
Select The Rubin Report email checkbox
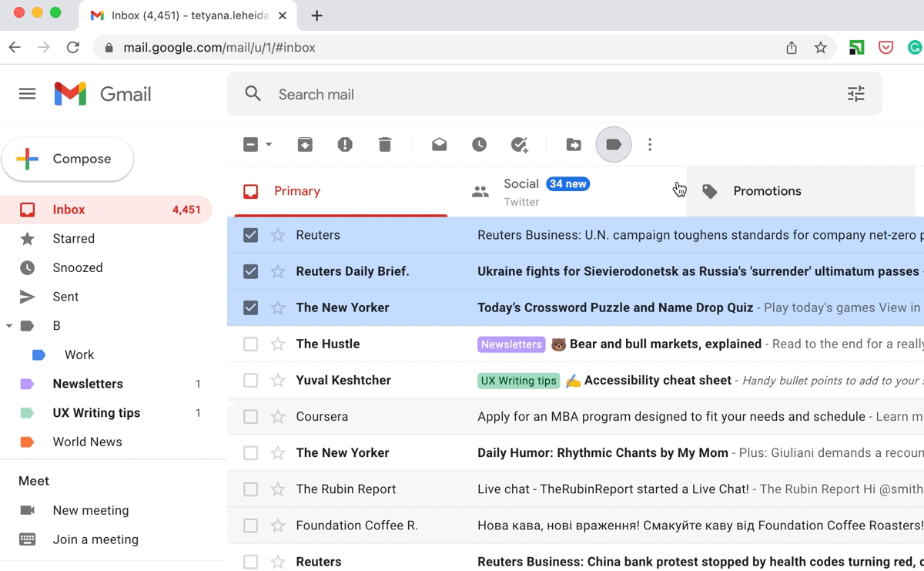click(x=250, y=489)
